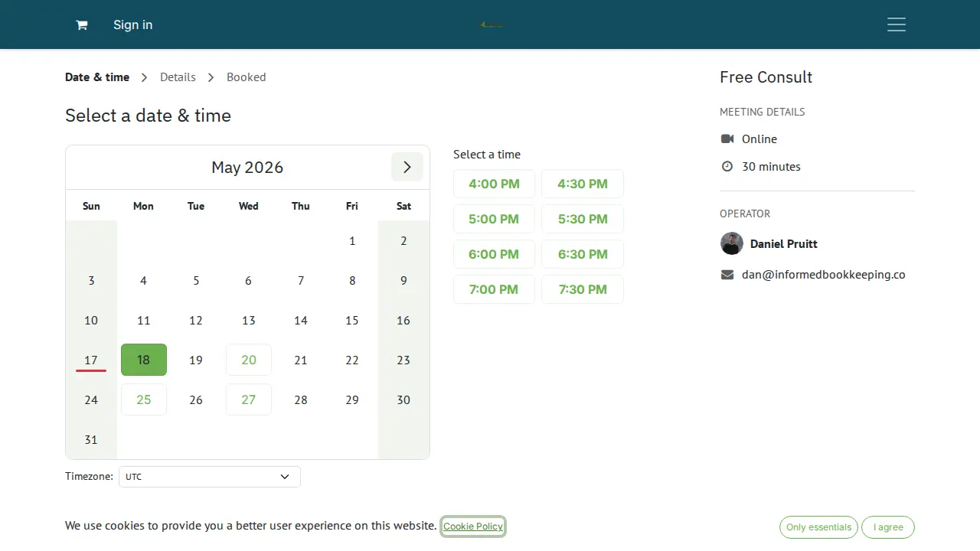Open the hamburger menu
This screenshot has width=980, height=551.
897,24
